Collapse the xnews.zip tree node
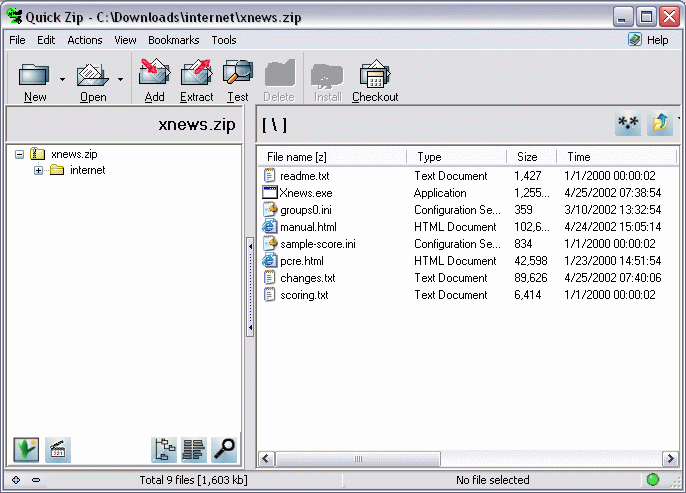The height and width of the screenshot is (493, 686). click(x=21, y=154)
